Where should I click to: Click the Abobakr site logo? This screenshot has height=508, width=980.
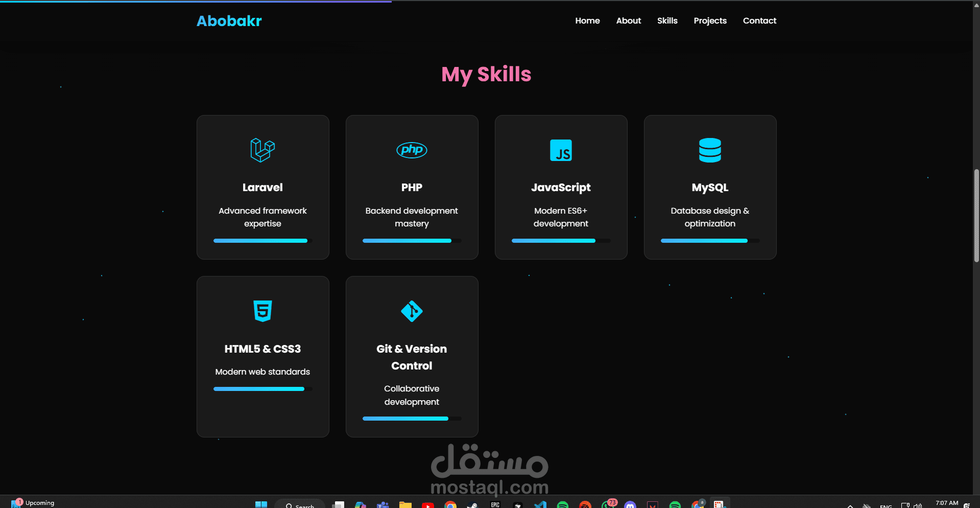point(229,21)
